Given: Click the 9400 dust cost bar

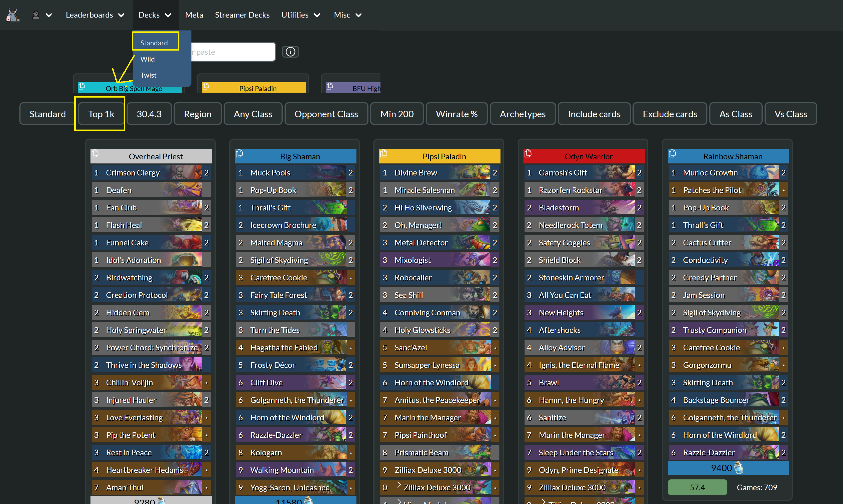Looking at the screenshot, I should [728, 468].
